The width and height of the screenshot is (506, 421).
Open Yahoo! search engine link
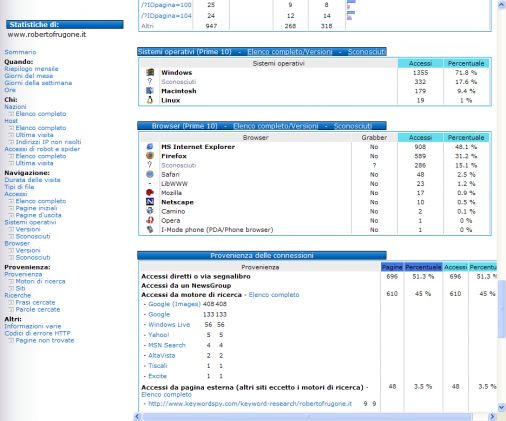coord(159,335)
